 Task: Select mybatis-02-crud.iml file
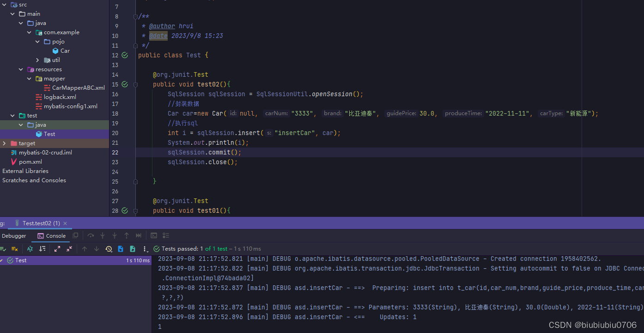41,153
